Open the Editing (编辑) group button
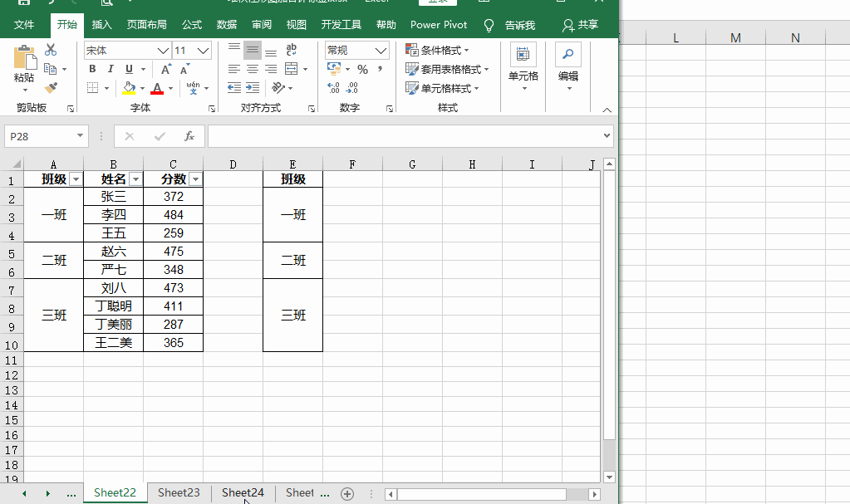This screenshot has height=504, width=850. (568, 68)
